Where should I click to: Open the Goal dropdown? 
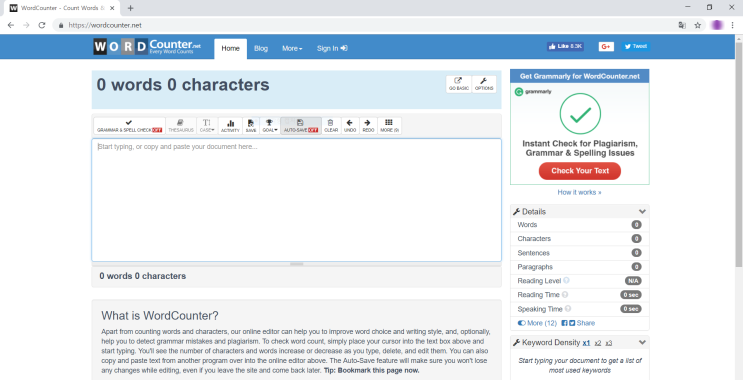pos(270,126)
